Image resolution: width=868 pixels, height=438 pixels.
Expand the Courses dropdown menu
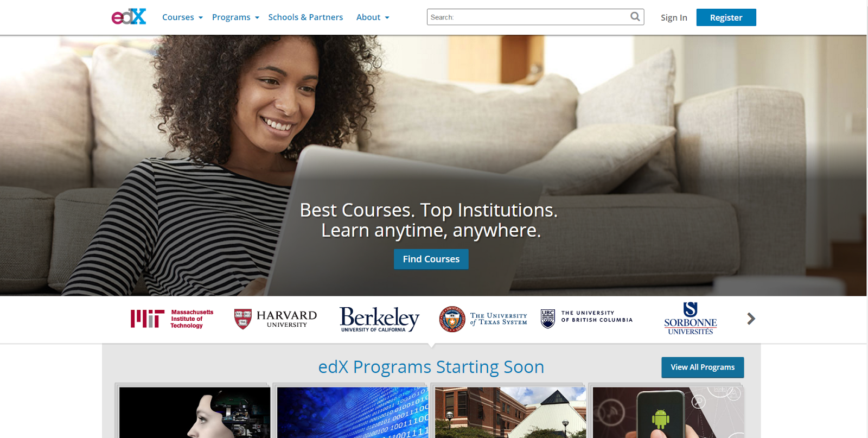[x=182, y=17]
